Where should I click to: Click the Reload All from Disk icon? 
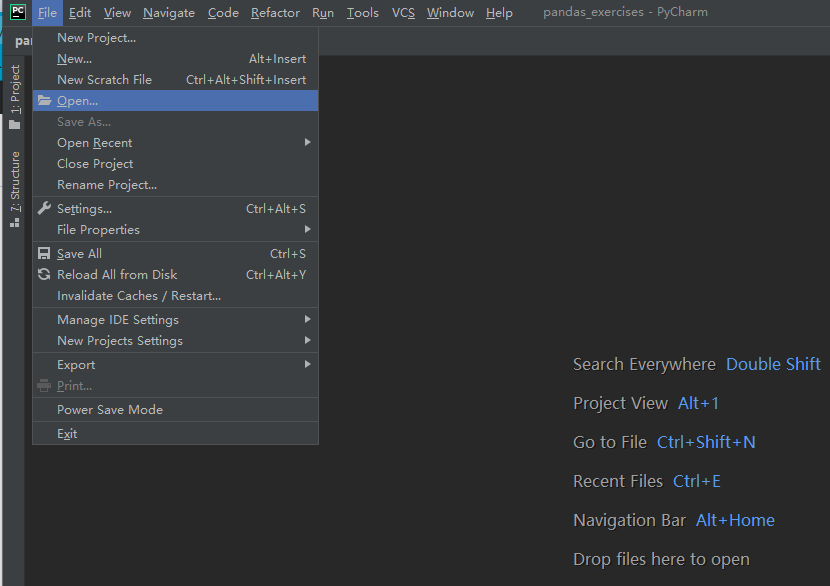44,274
